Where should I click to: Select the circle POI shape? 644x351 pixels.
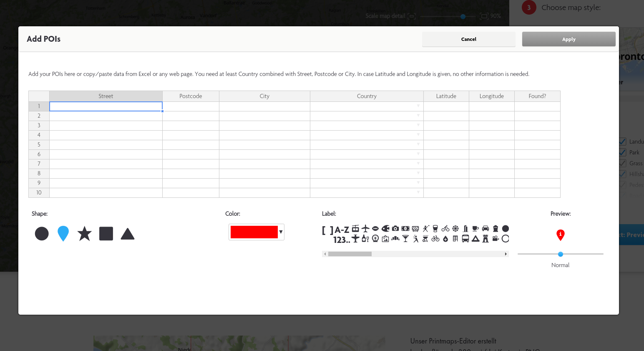[x=42, y=234]
